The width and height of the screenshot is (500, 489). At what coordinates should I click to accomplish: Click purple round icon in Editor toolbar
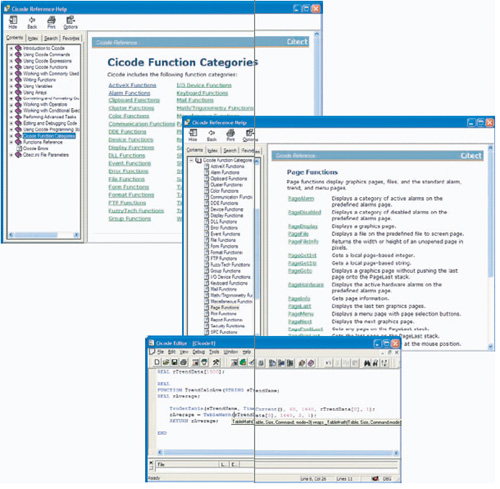click(x=311, y=363)
